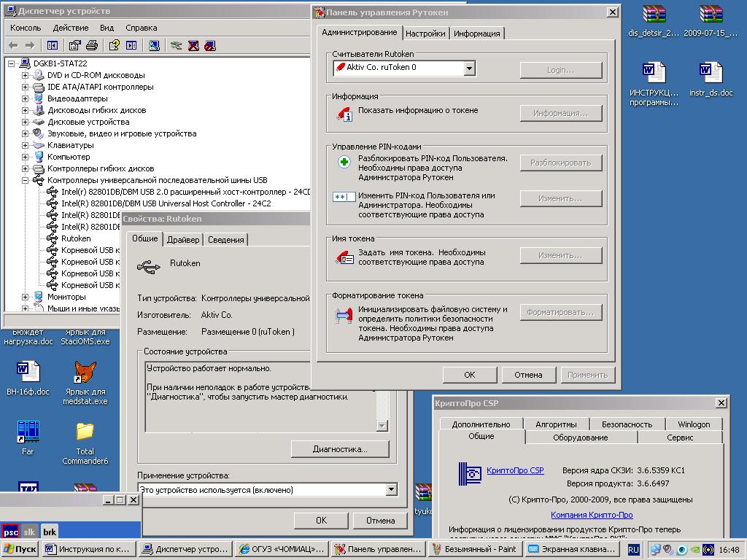Open the Действие menu
747x560 pixels.
tap(71, 28)
